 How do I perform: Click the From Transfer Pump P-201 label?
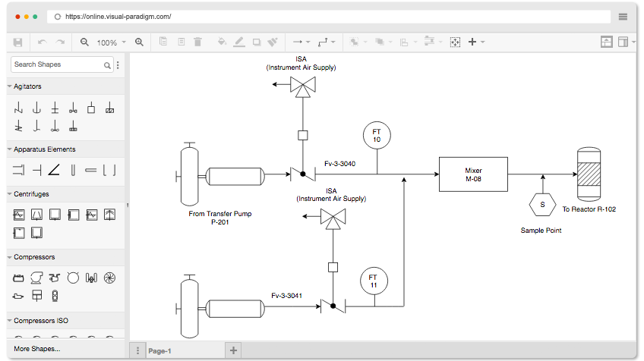(x=219, y=218)
